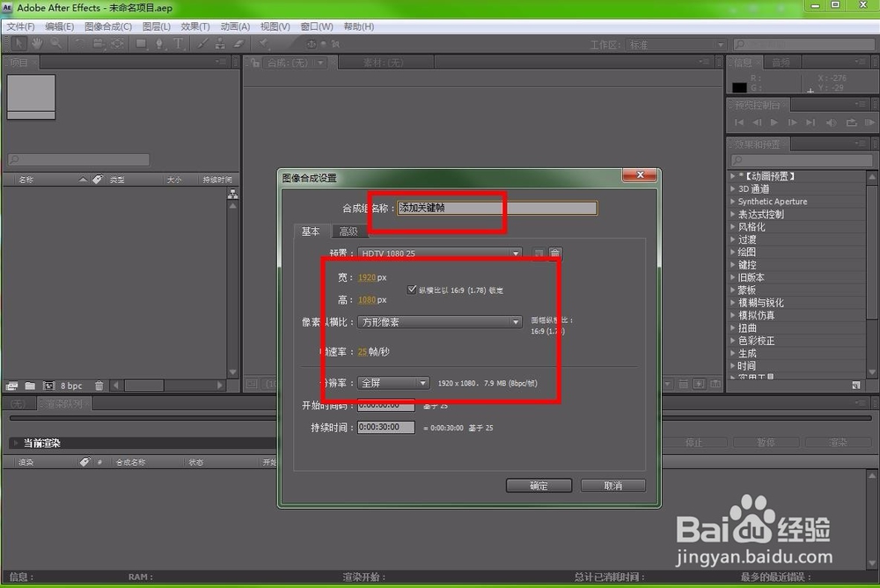Select the Pan Behind anchor tool
The width and height of the screenshot is (880, 588).
coord(117,43)
